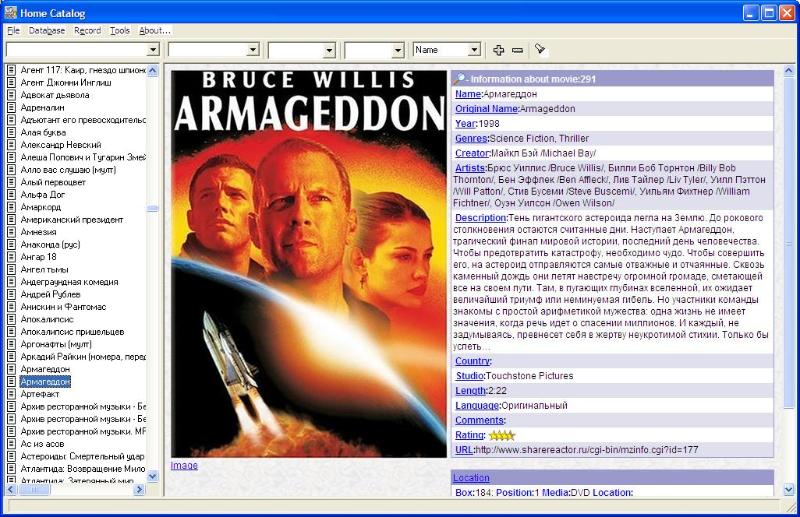Click the Year link
Screen dimensions: 800x517
[465, 124]
